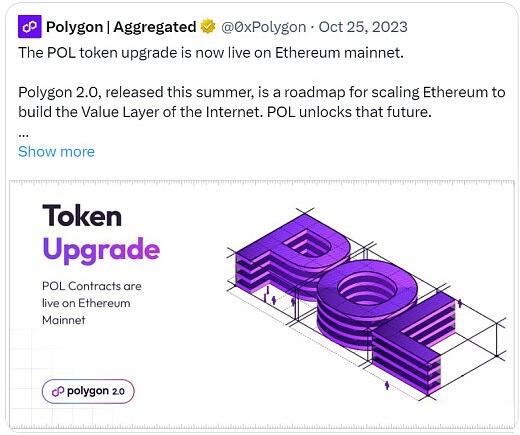Click the polygon 2.0 badge in the image
Viewport: 520px width, 435px height.
click(88, 391)
